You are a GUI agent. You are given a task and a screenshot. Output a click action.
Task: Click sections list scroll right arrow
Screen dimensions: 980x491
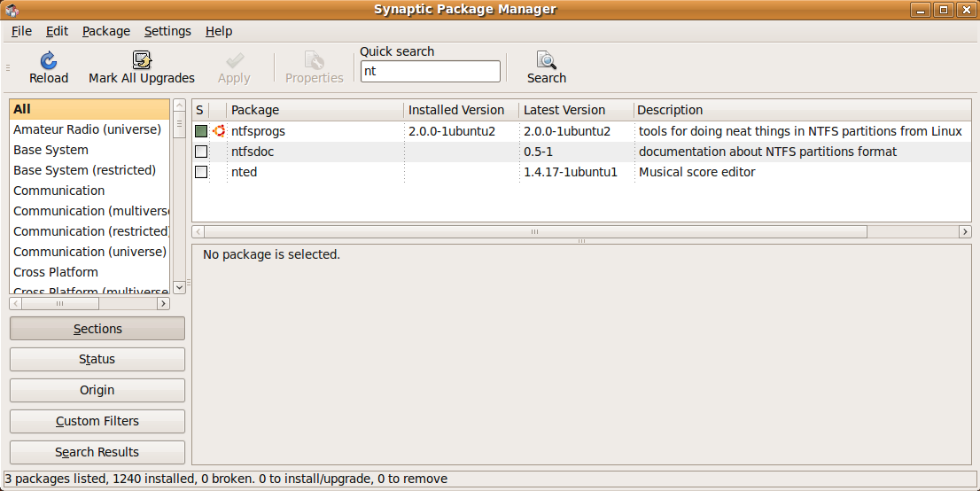[164, 304]
